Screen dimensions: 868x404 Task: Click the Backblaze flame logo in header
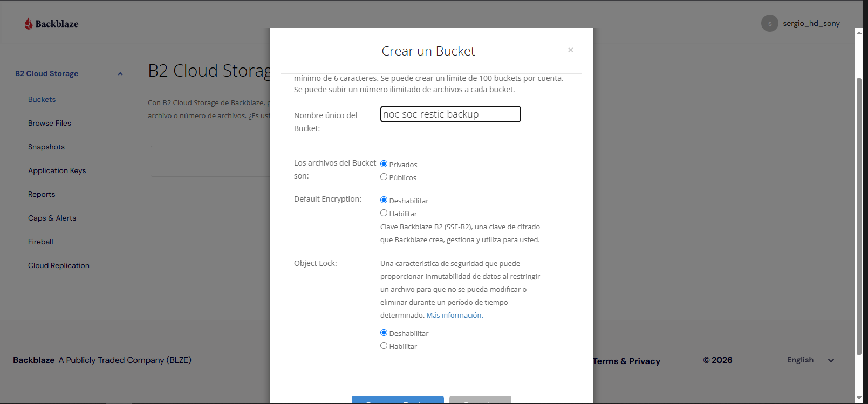51,24
